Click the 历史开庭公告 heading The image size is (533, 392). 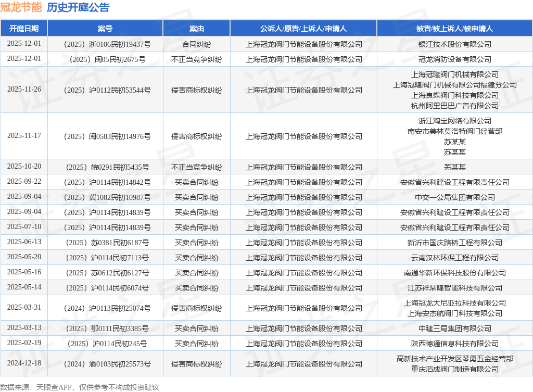[x=78, y=7]
